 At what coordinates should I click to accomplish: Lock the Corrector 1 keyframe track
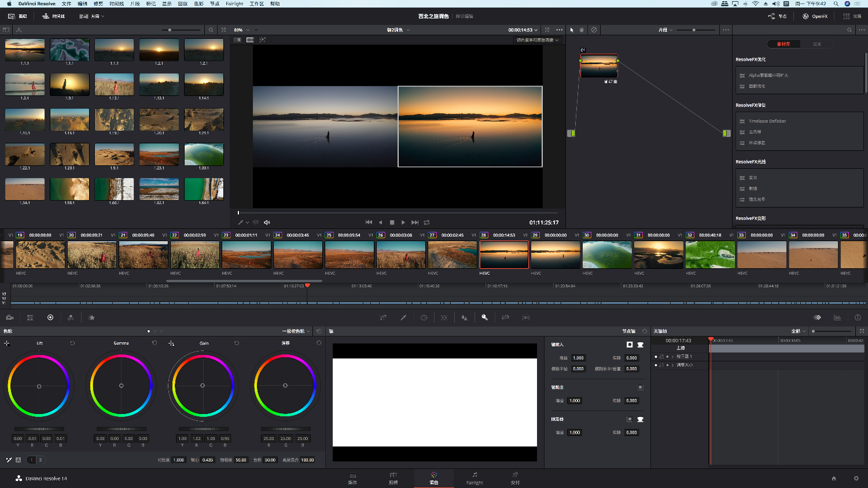coord(661,356)
